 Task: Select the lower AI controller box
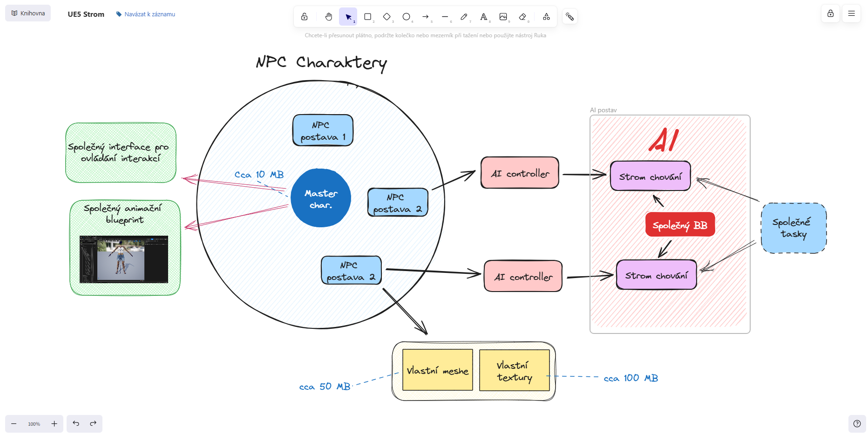click(x=523, y=276)
